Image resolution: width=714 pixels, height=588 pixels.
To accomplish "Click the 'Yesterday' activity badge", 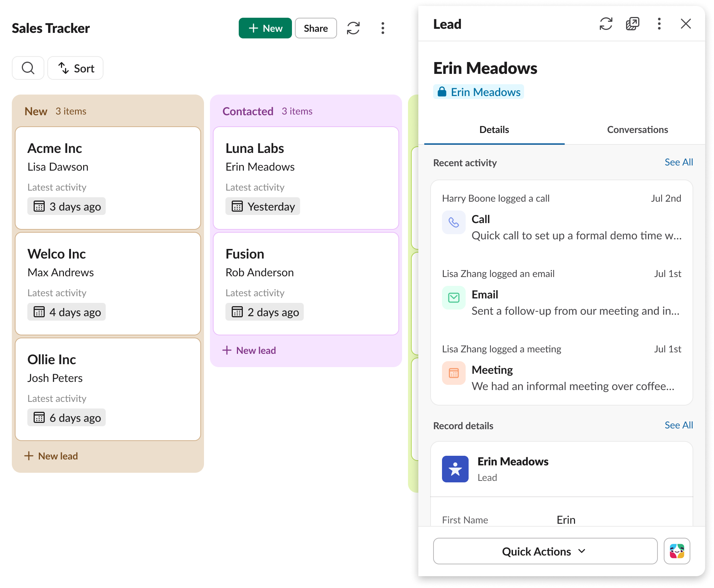I will (x=263, y=206).
